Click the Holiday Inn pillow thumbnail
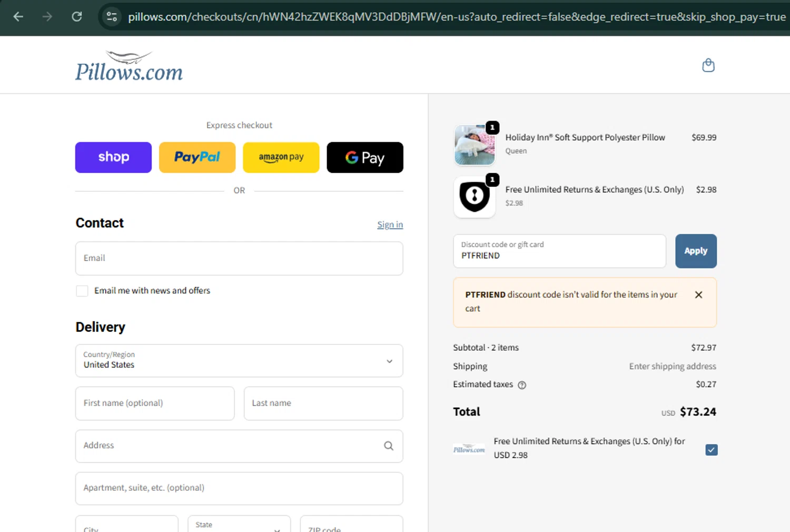The width and height of the screenshot is (790, 532). pyautogui.click(x=475, y=145)
